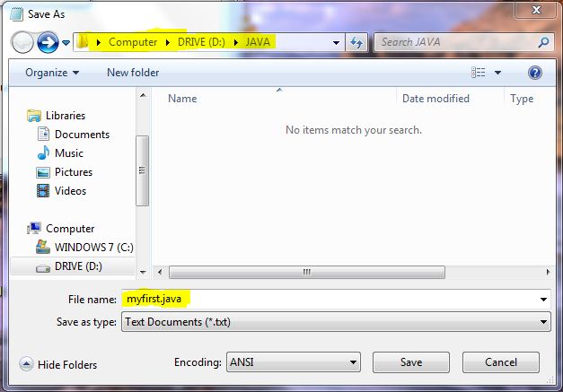Expand the address bar history dropdown

[336, 43]
